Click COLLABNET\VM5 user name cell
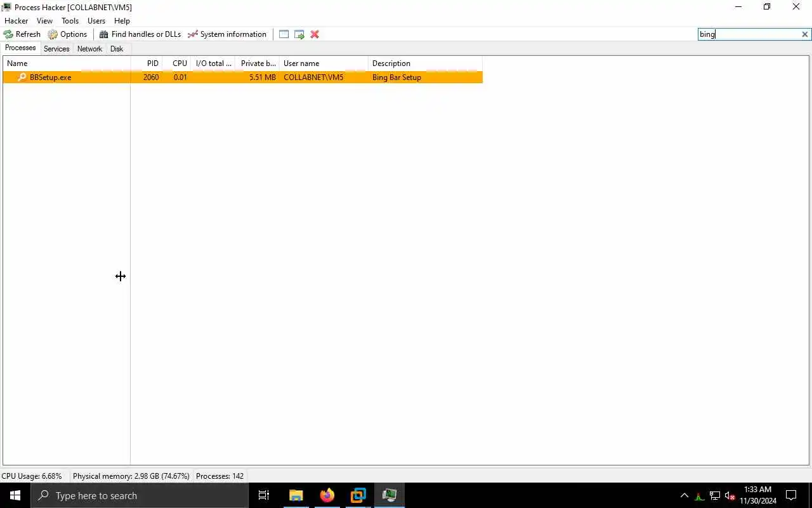This screenshot has height=508, width=812. [x=313, y=77]
